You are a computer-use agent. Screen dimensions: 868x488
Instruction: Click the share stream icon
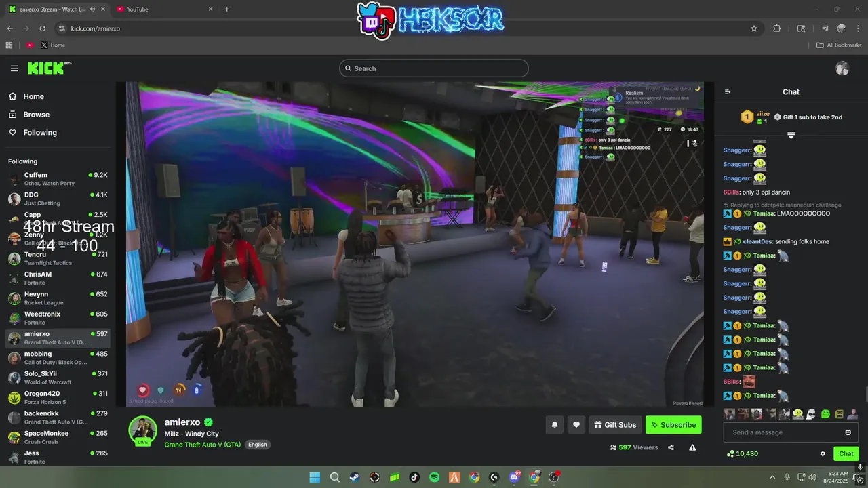point(671,447)
